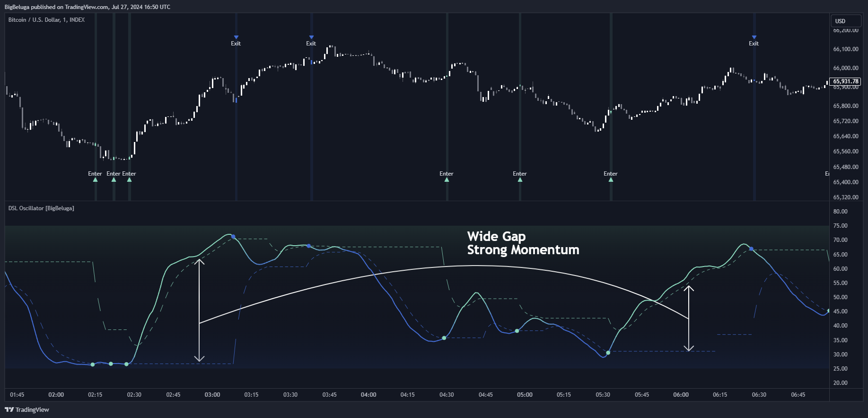Click the green oscillator dot near 05:37

pyautogui.click(x=608, y=353)
